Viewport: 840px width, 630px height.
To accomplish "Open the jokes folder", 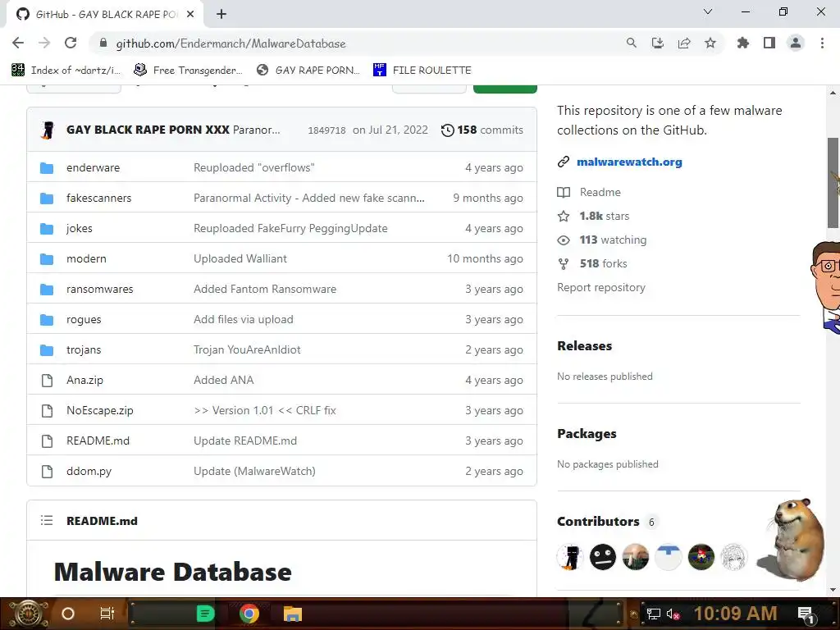I will 80,229.
